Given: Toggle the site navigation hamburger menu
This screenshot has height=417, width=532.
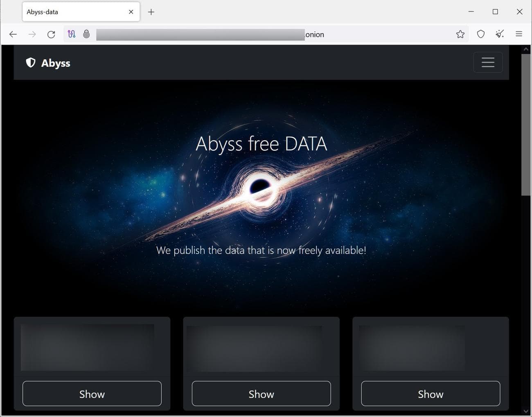Looking at the screenshot, I should pyautogui.click(x=488, y=62).
